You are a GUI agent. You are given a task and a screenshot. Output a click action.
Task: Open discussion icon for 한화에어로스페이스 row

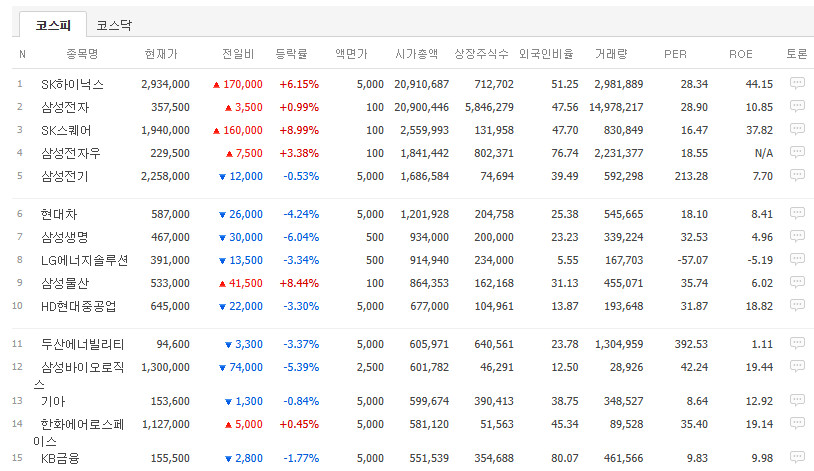(797, 423)
